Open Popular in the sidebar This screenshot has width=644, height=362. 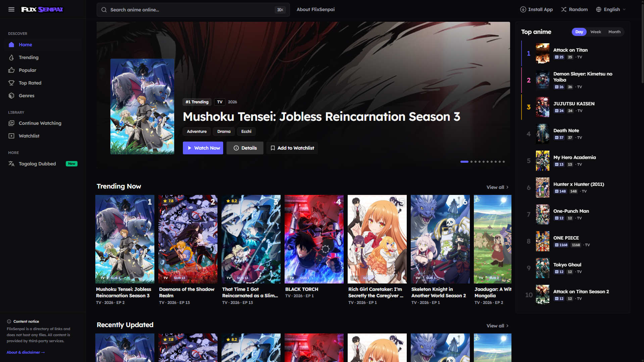tap(43, 70)
